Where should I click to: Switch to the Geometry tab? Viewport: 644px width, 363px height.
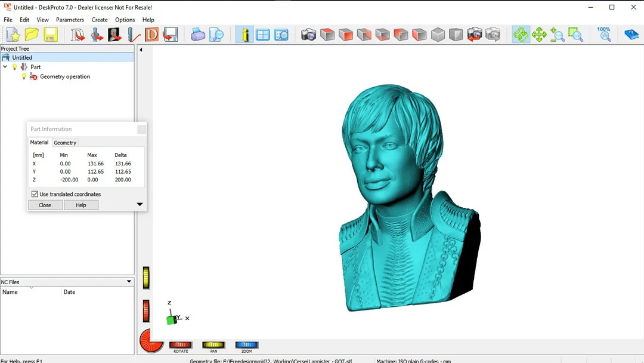pyautogui.click(x=65, y=143)
